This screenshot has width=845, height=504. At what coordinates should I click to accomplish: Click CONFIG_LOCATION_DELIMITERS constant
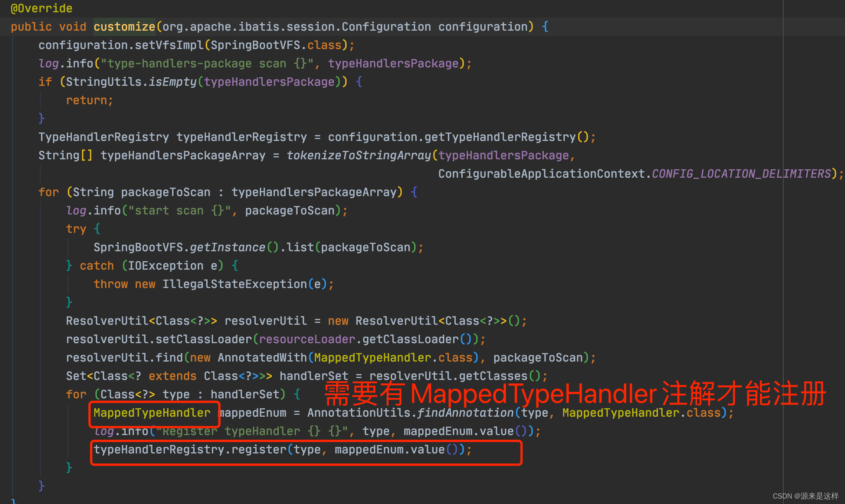(x=741, y=174)
